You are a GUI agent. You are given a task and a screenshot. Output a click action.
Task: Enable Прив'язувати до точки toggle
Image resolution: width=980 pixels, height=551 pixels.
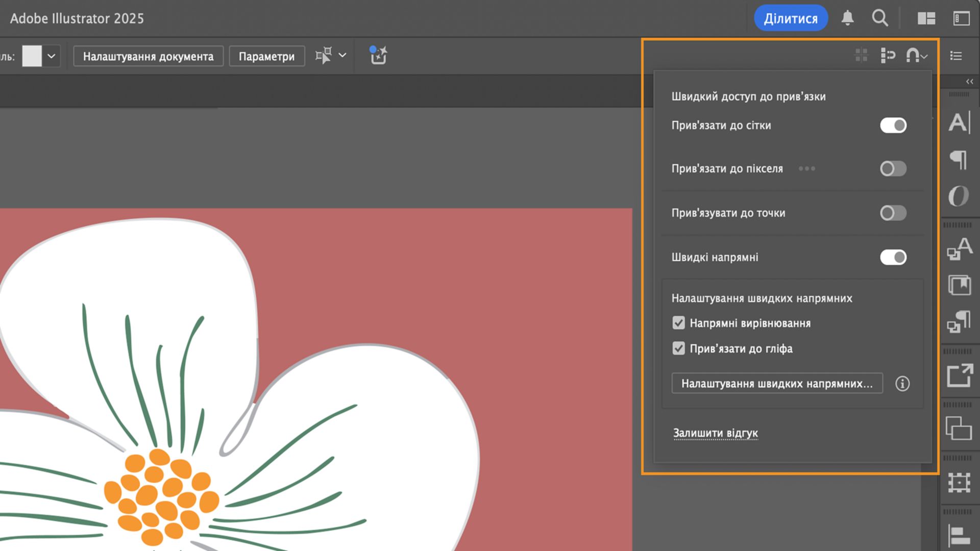(893, 213)
